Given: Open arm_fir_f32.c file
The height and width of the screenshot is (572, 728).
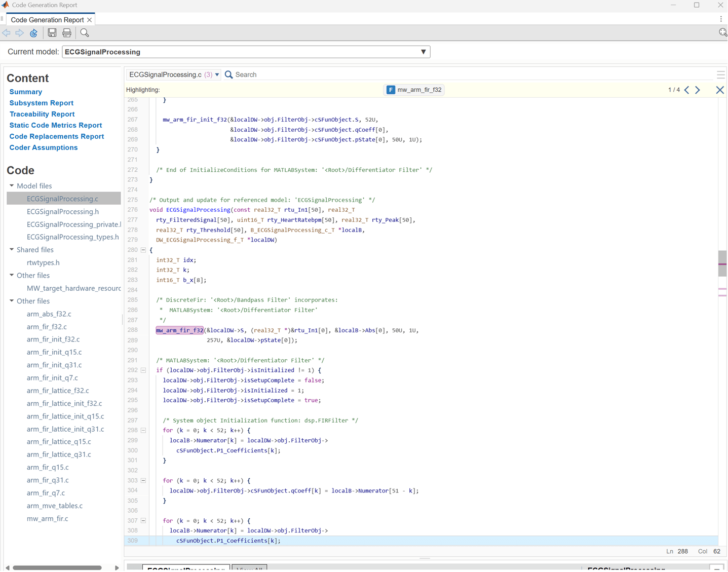Looking at the screenshot, I should 47,327.
